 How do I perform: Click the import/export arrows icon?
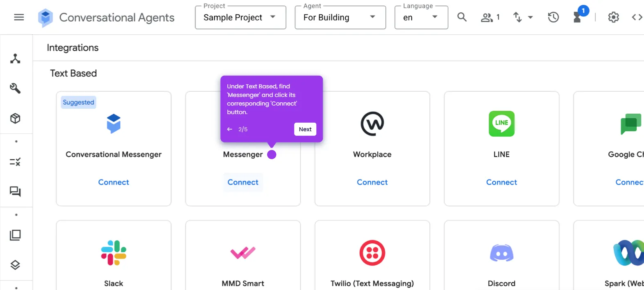[x=517, y=17]
